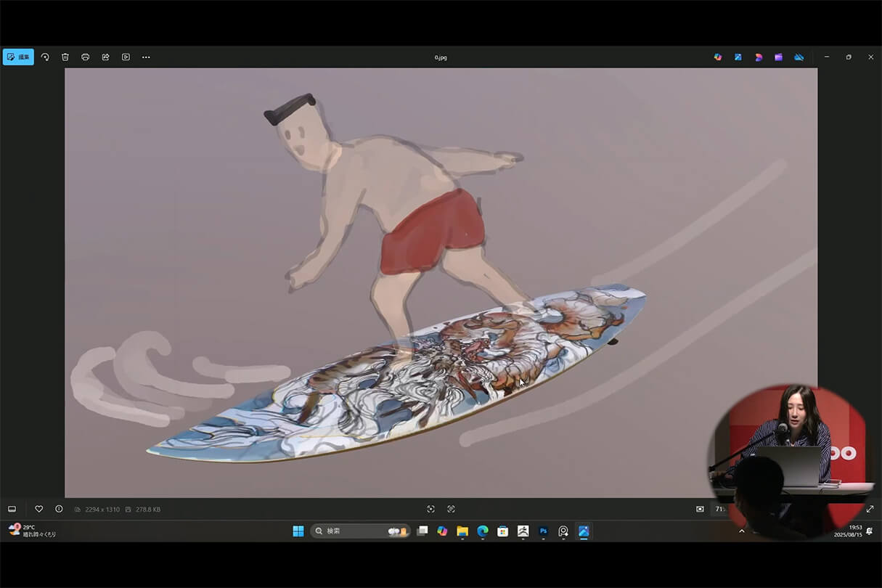The image size is (882, 588).
Task: Open the 71% zoom level control
Action: (719, 509)
